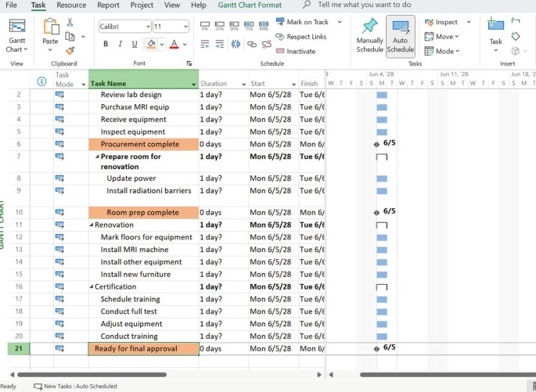The image size is (536, 392).
Task: Collapse the Renovation summary task
Action: point(92,225)
